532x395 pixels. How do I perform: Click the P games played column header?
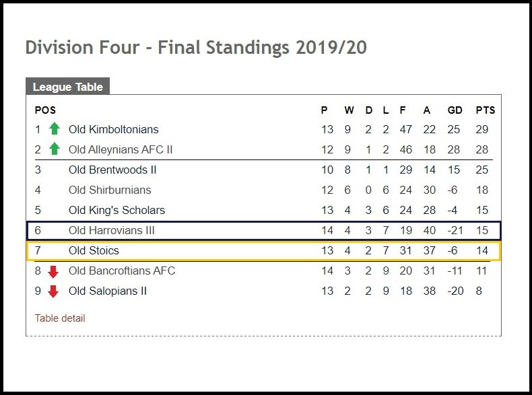coord(324,110)
